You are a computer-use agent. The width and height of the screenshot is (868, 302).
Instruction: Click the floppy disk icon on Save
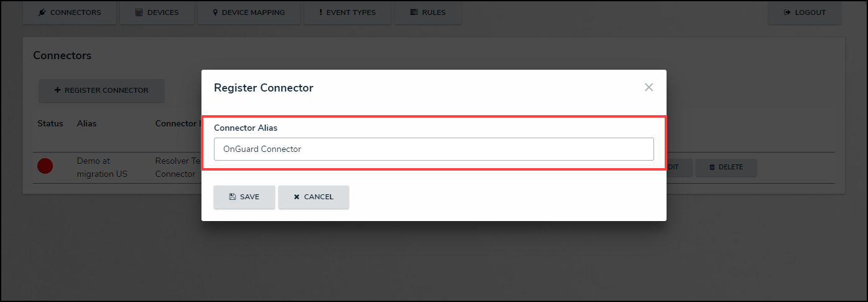click(x=232, y=197)
